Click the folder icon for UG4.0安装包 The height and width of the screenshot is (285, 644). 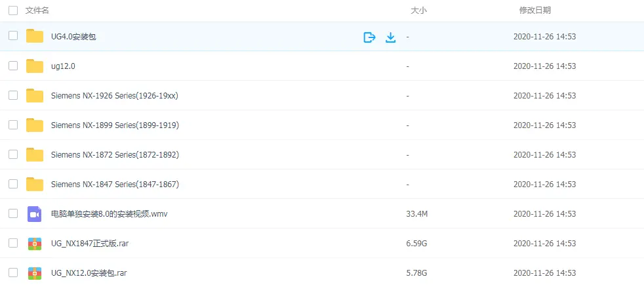[x=35, y=36]
